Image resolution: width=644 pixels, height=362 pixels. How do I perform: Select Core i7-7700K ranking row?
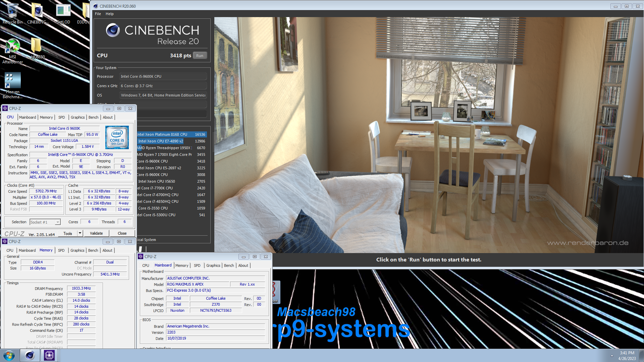(x=172, y=188)
